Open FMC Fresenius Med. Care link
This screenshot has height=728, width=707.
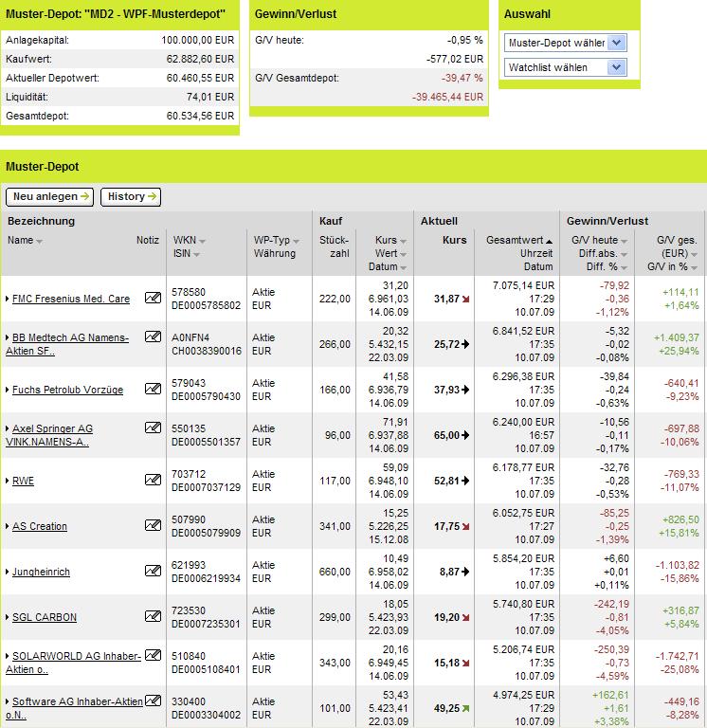(x=70, y=299)
